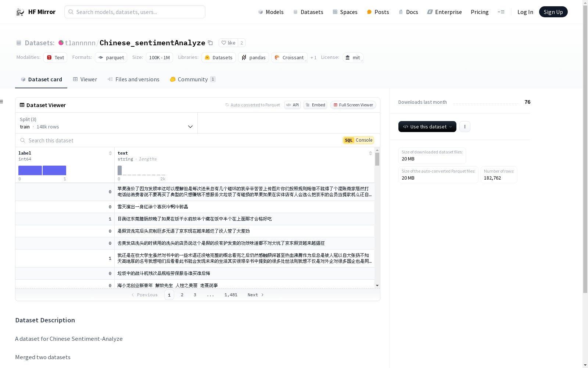Open the t1annnnn user profile link

click(x=80, y=43)
